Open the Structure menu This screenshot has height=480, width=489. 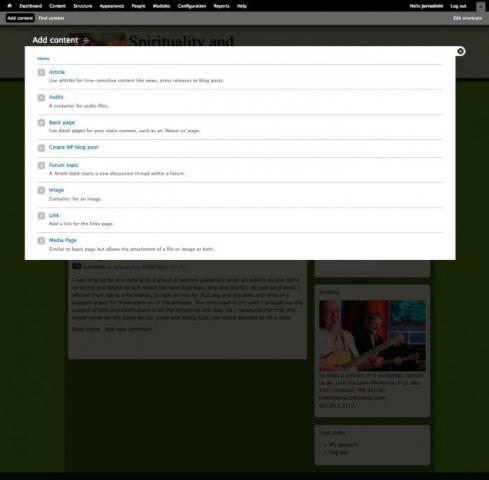(83, 6)
